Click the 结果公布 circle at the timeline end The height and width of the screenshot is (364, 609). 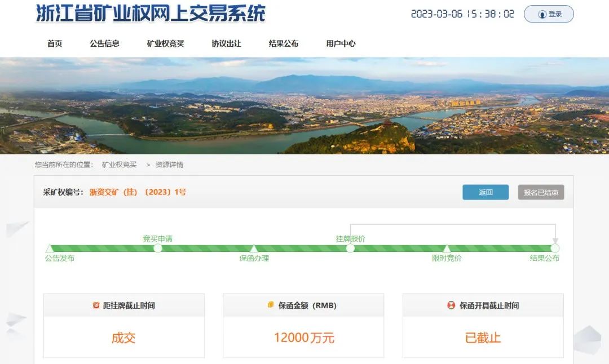point(555,248)
